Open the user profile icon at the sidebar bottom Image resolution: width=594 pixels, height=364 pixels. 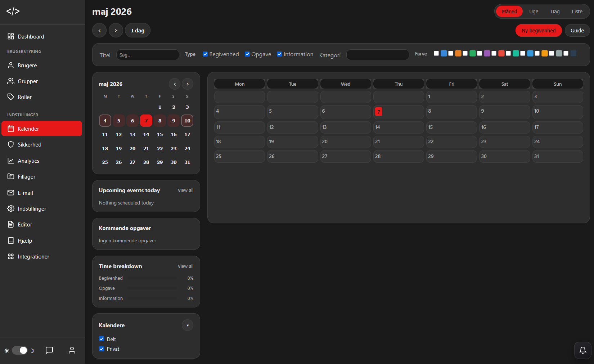tap(72, 350)
